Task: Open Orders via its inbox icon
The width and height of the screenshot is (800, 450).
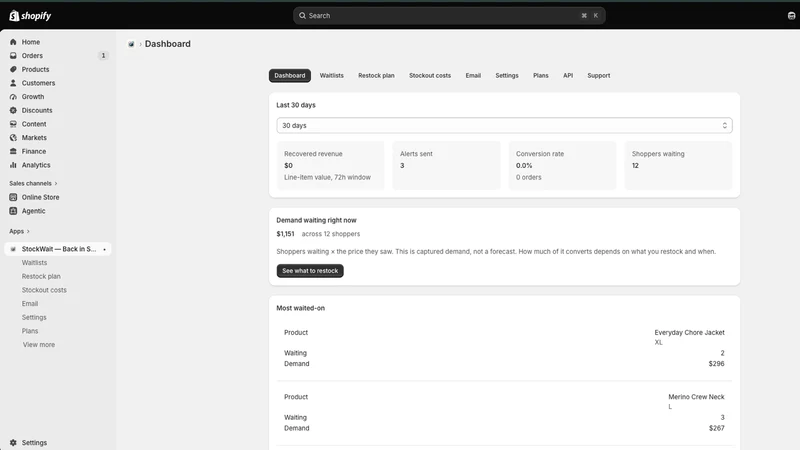Action: (13, 56)
